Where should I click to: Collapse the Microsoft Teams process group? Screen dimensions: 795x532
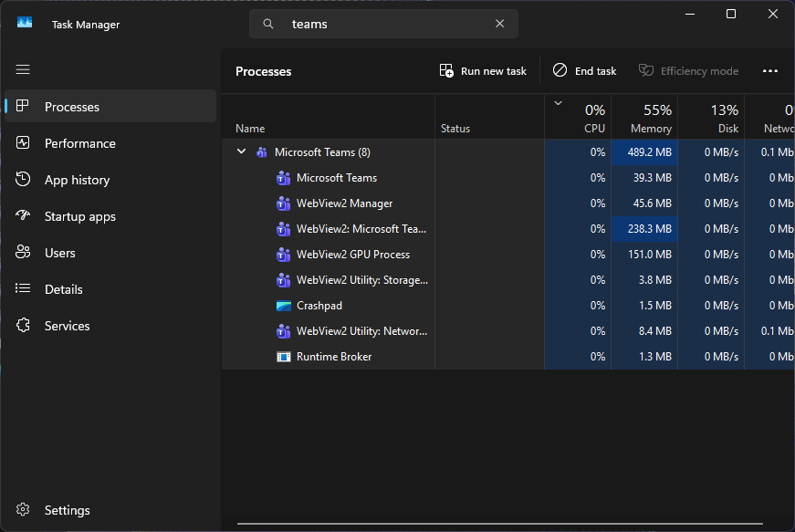(241, 151)
